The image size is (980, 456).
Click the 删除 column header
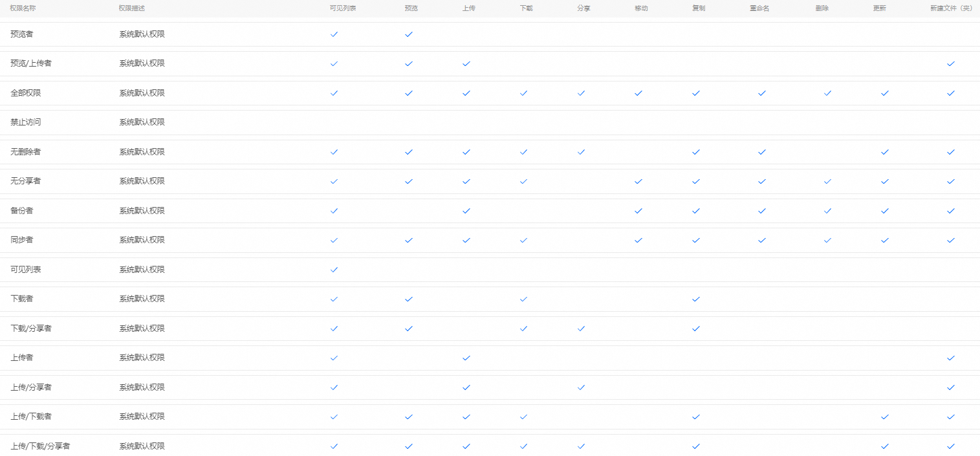[x=822, y=8]
